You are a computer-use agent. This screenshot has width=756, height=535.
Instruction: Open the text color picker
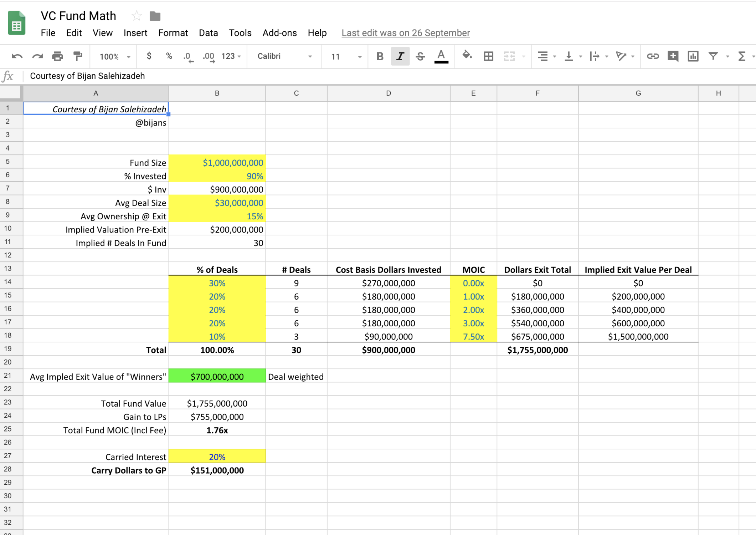441,56
